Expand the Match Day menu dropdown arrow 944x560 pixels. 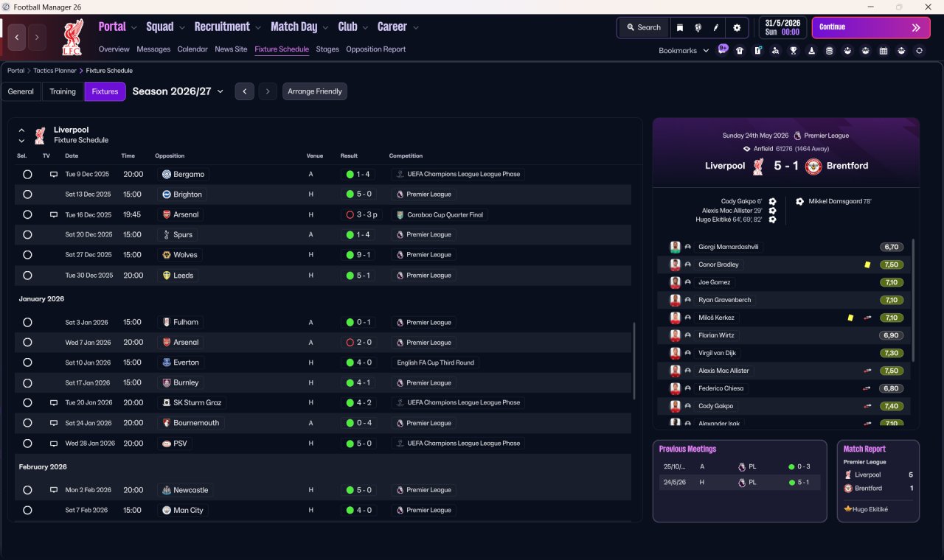point(325,28)
